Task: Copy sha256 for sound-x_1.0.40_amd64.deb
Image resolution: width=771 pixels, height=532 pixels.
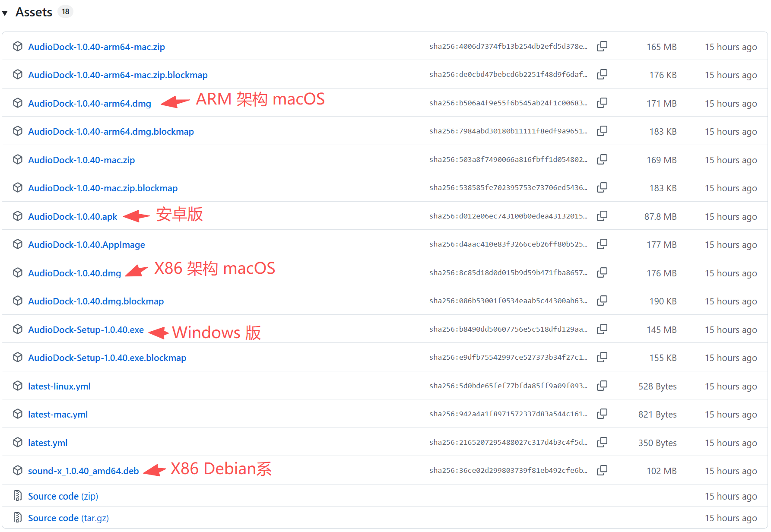Action: [602, 471]
